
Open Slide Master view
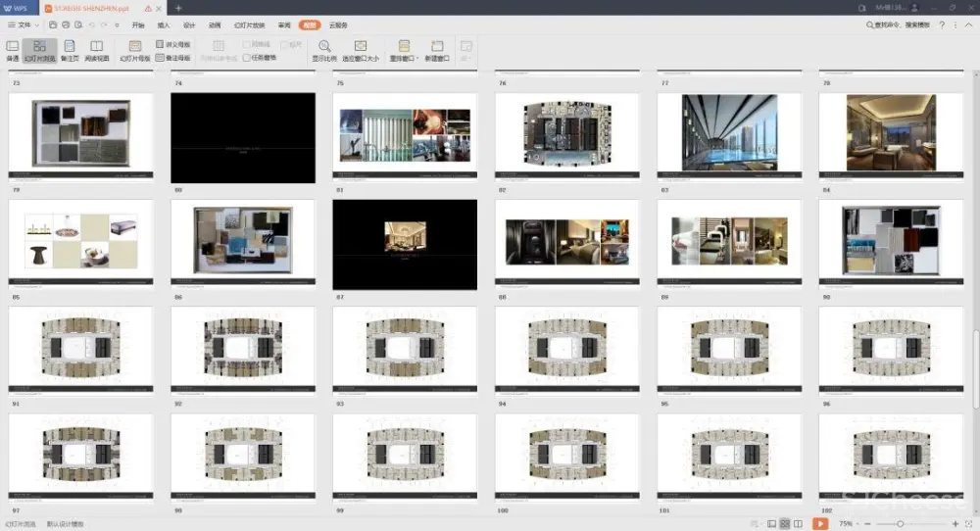click(135, 50)
